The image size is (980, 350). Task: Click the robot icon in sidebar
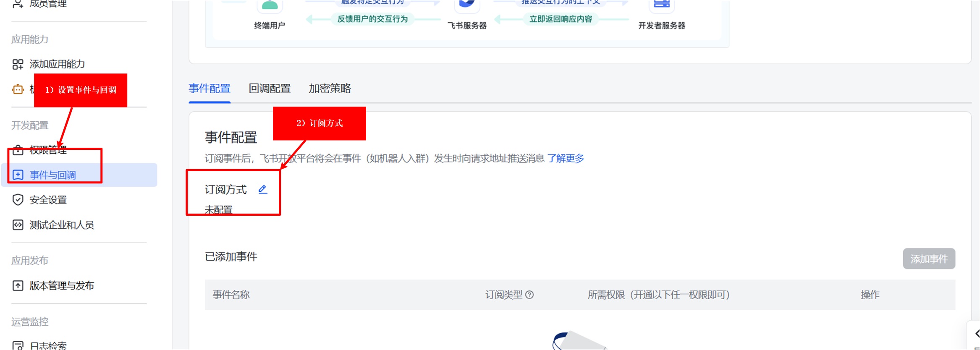coord(18,89)
